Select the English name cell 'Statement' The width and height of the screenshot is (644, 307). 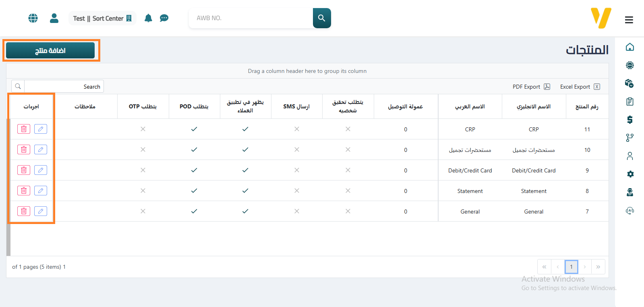[534, 191]
